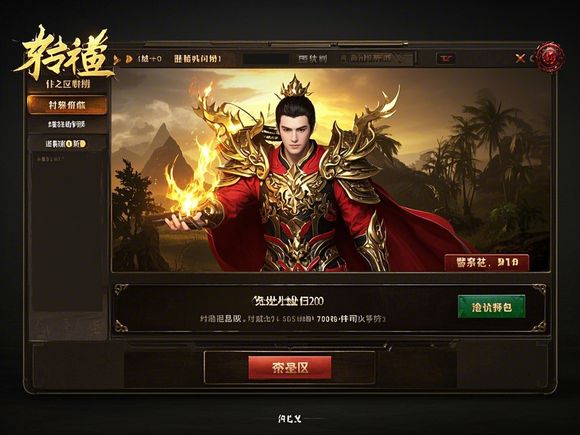580x435 pixels.
Task: Click the red round seal emblem
Action: (550, 57)
